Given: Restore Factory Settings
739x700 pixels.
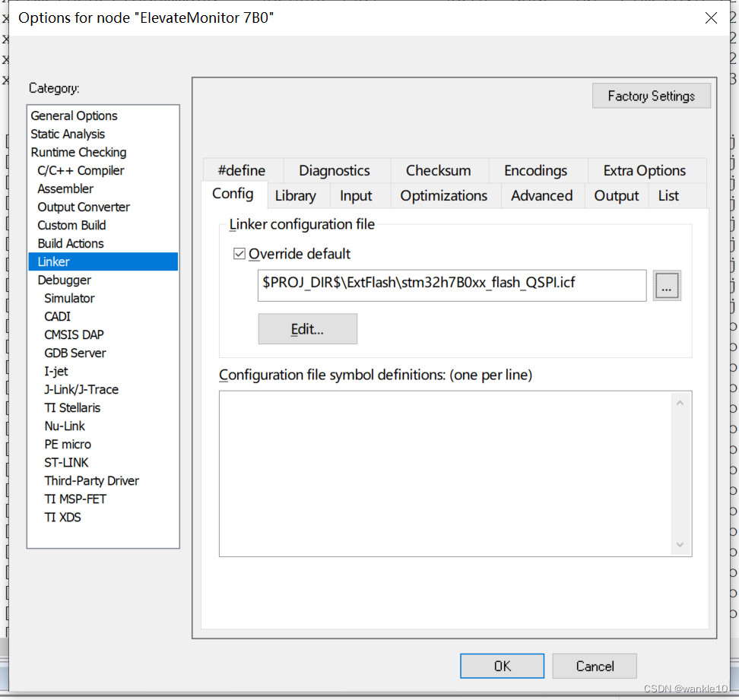Looking at the screenshot, I should (x=651, y=96).
